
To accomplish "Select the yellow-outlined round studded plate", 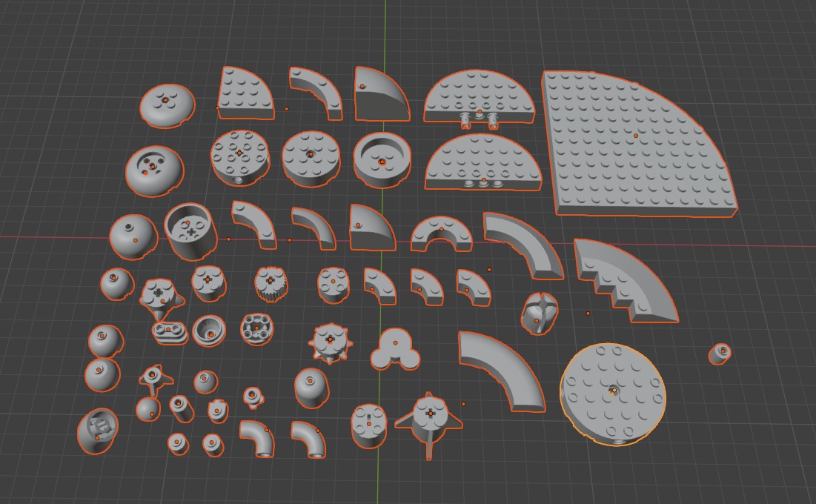I will click(x=613, y=394).
